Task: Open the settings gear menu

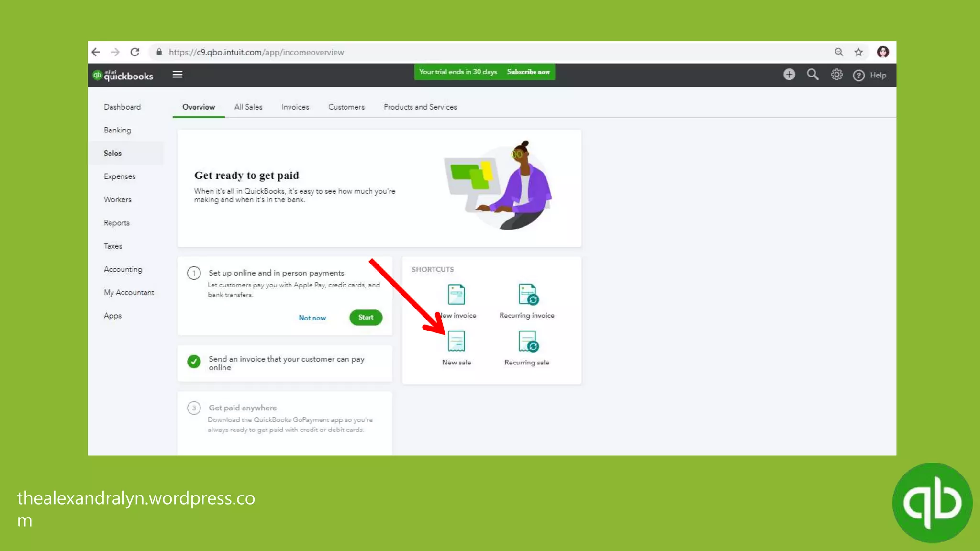Action: point(836,75)
